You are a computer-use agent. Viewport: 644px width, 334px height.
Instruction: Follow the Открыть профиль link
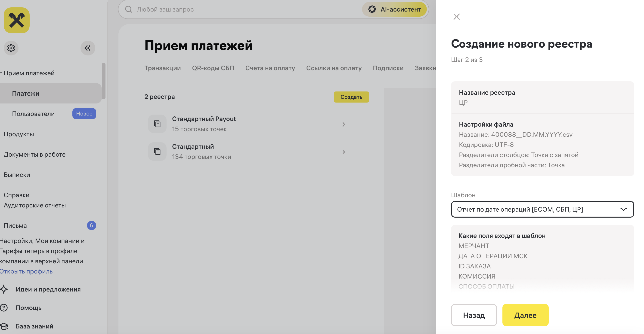[x=26, y=271]
